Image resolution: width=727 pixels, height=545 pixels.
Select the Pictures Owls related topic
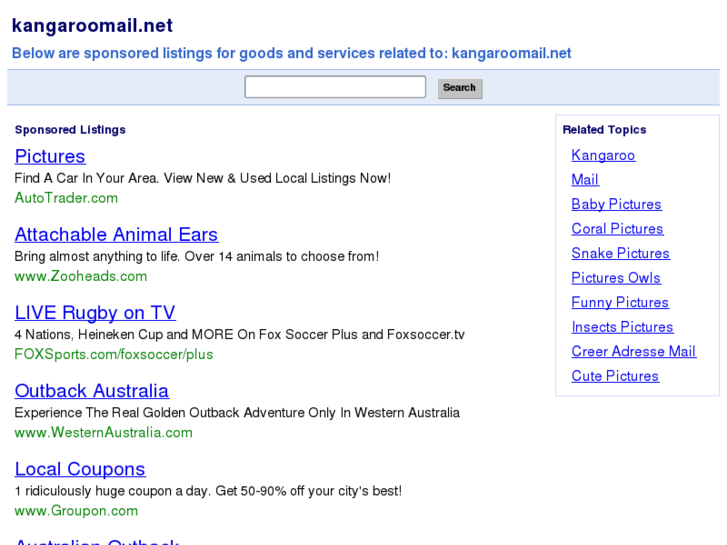coord(616,278)
